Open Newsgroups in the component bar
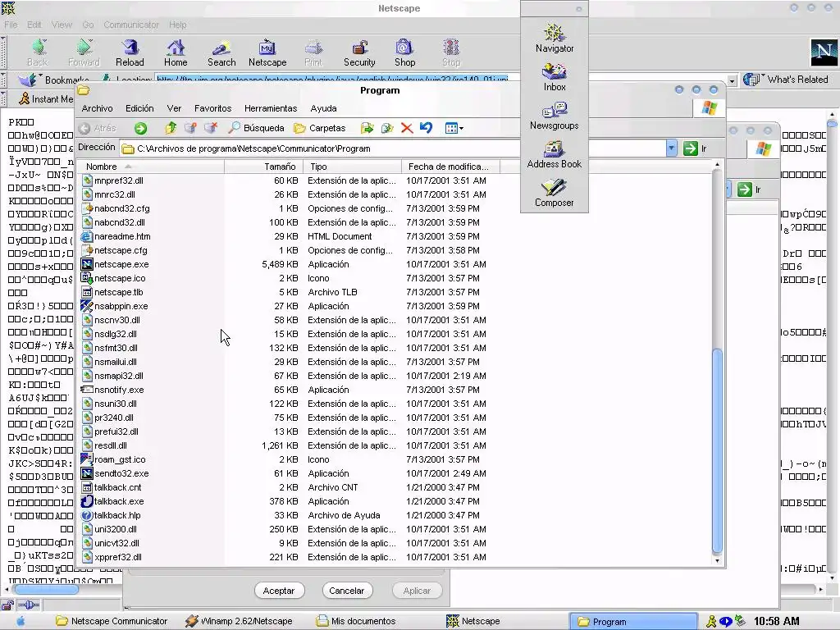This screenshot has height=630, width=840. pyautogui.click(x=554, y=116)
